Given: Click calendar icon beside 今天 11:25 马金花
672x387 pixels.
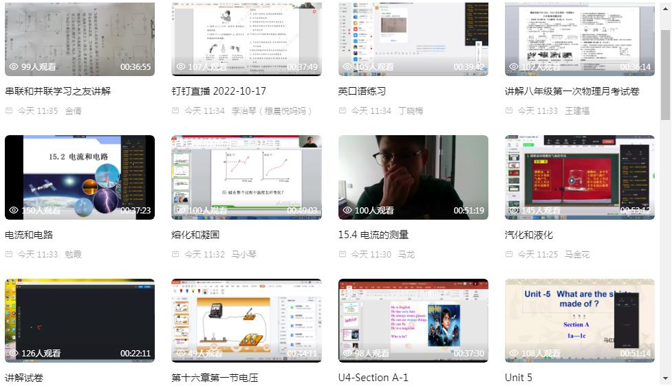Looking at the screenshot, I should [509, 254].
